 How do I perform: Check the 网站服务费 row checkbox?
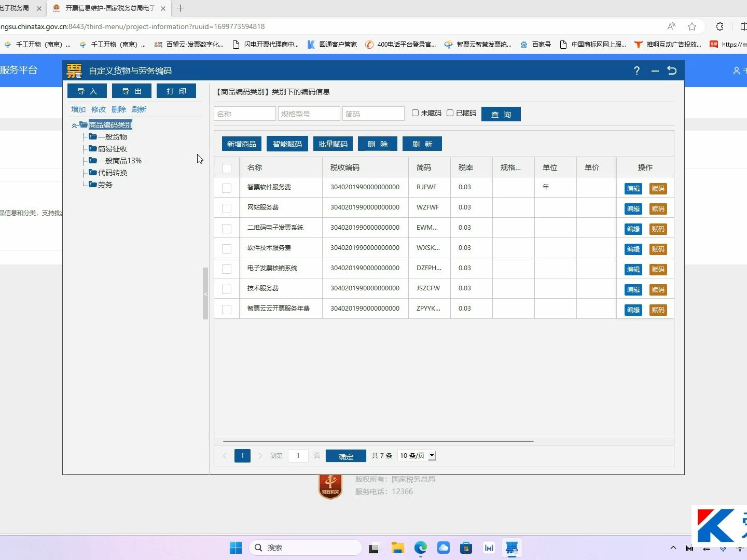(x=227, y=208)
